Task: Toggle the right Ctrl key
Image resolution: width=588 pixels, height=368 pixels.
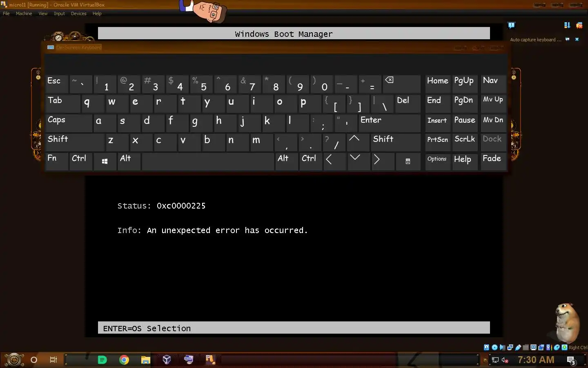Action: click(x=310, y=161)
